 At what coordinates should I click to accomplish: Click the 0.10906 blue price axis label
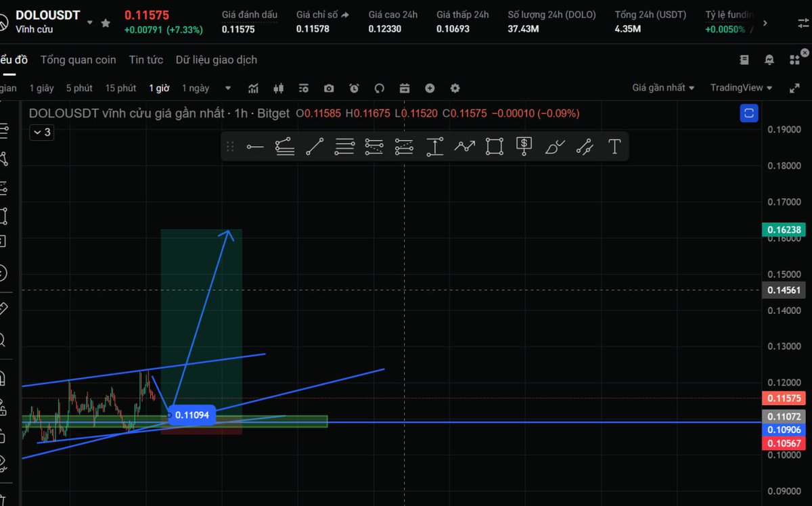784,430
